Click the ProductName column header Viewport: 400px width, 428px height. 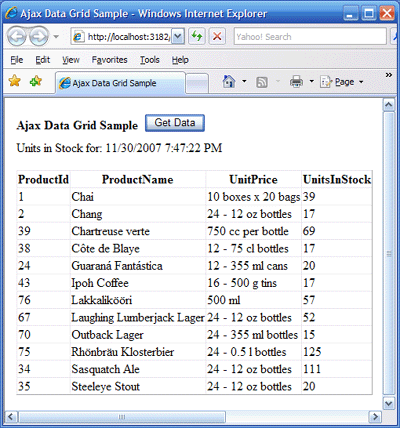coord(137,179)
